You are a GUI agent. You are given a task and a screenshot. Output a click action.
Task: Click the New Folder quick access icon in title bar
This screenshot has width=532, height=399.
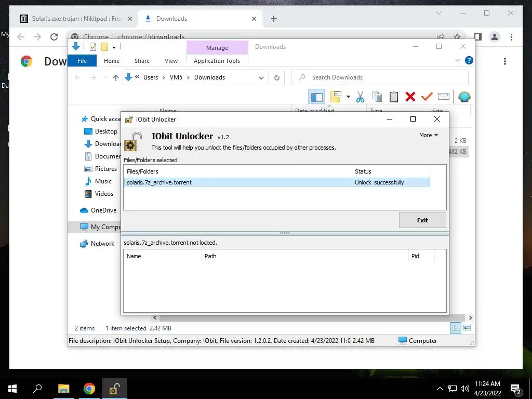[104, 47]
